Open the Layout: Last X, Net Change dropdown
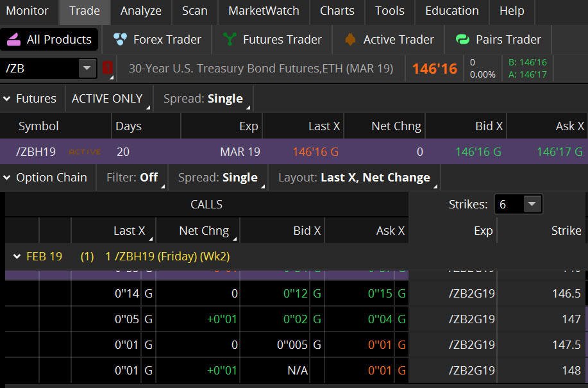588x388 pixels. [355, 177]
